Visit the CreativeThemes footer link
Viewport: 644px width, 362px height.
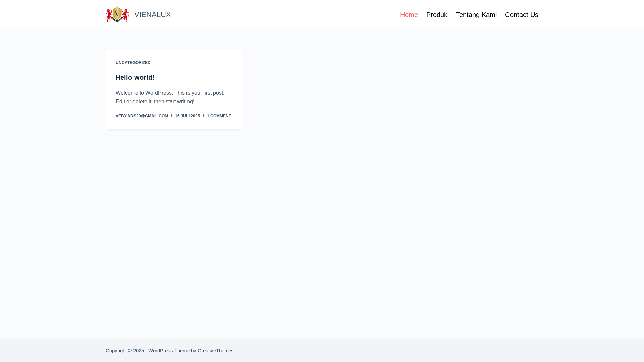tap(215, 351)
